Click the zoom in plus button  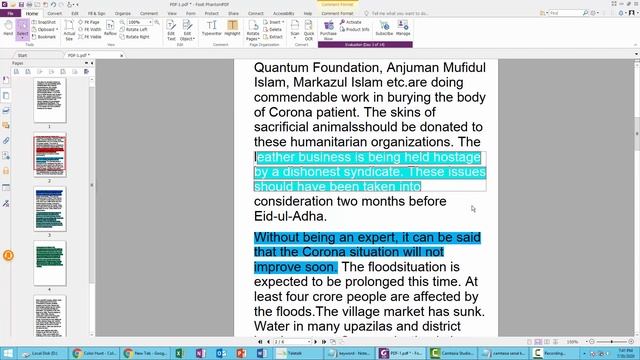point(631,341)
